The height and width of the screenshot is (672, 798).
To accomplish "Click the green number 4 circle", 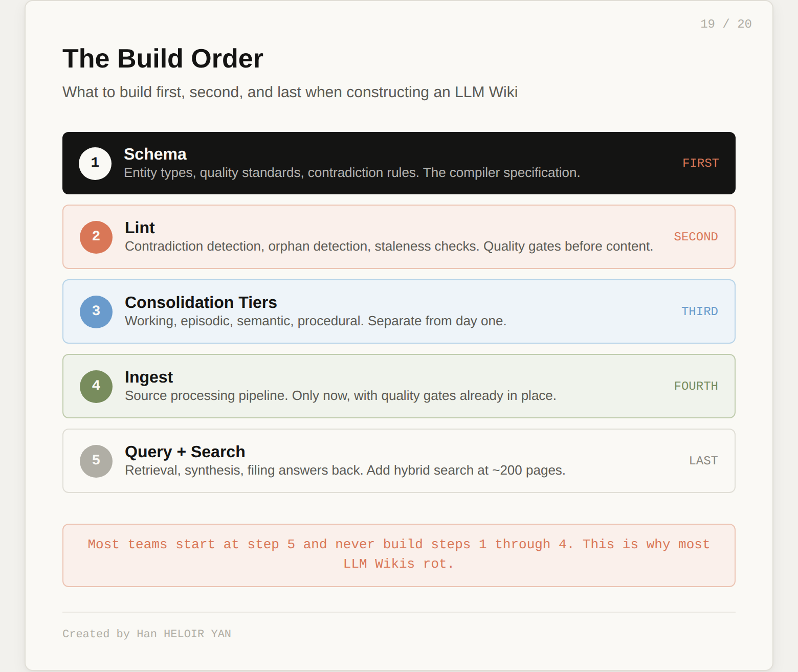I will [x=96, y=386].
